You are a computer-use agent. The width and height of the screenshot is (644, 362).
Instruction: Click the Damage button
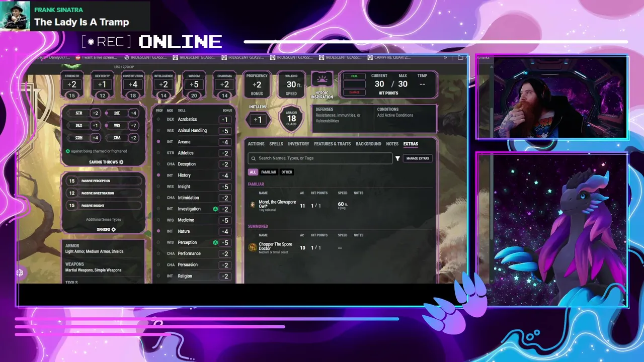coord(355,93)
